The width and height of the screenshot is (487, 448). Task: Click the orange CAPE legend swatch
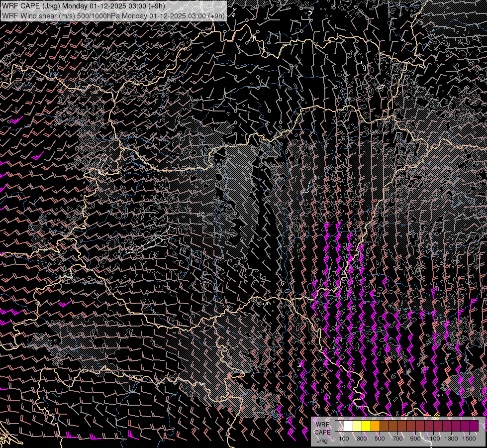tap(376, 426)
